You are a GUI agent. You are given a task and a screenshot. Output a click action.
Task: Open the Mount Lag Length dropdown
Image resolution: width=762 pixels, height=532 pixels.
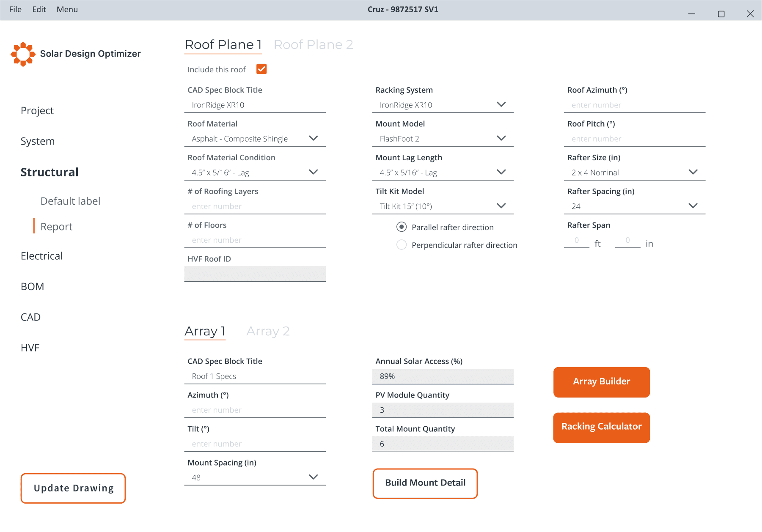[443, 173]
